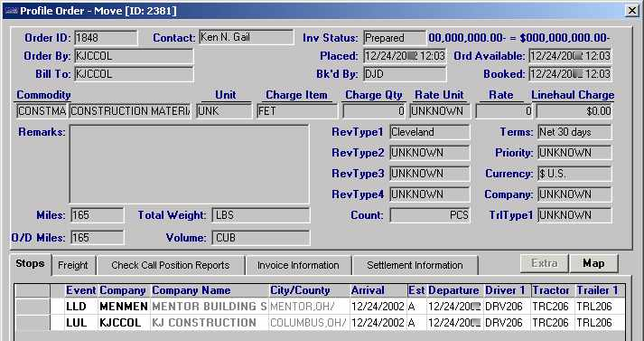644x341 pixels.
Task: Click the Order By field
Action: (x=134, y=56)
